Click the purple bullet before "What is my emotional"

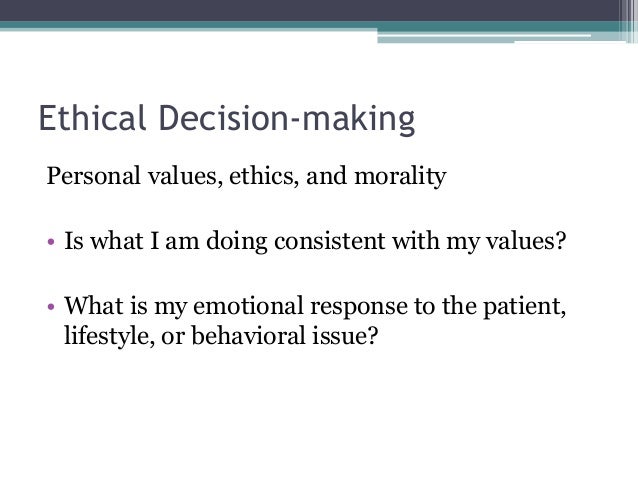point(51,306)
